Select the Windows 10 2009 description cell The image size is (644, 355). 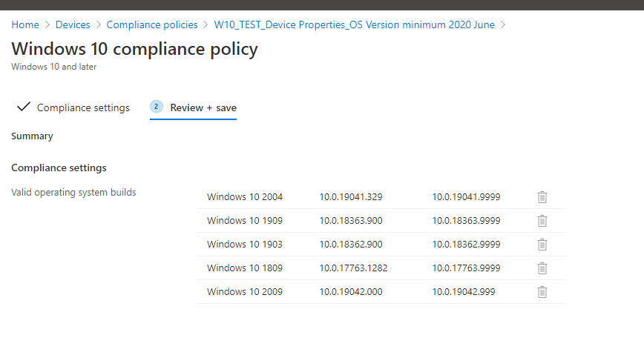tap(245, 292)
